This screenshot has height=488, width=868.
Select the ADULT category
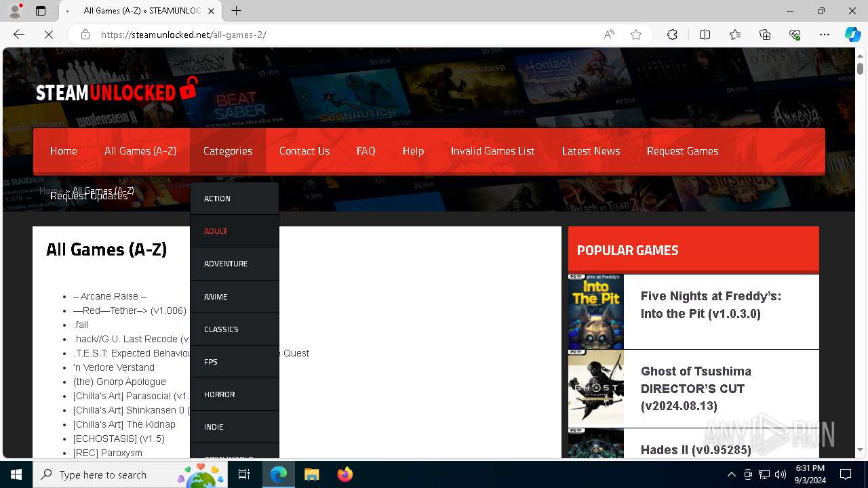pyautogui.click(x=235, y=231)
